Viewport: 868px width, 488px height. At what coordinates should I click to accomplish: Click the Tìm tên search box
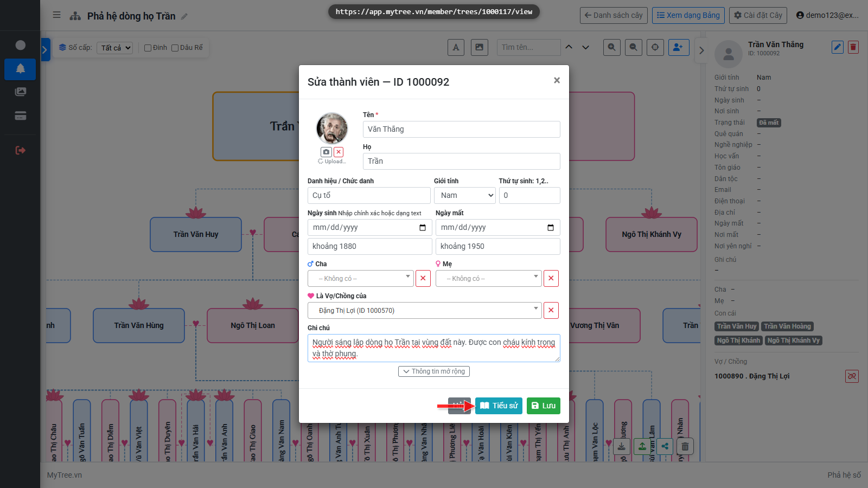[x=529, y=47]
